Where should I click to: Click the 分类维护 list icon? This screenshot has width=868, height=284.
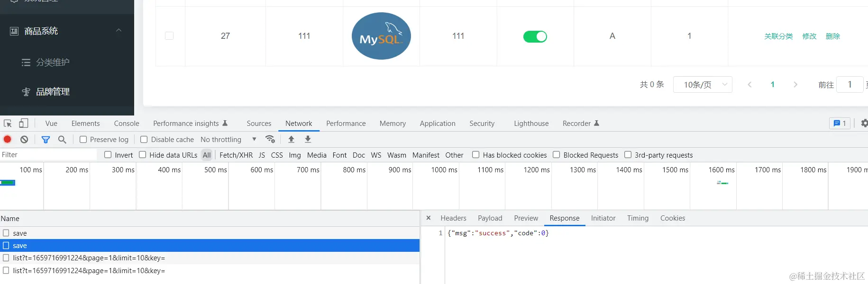26,62
